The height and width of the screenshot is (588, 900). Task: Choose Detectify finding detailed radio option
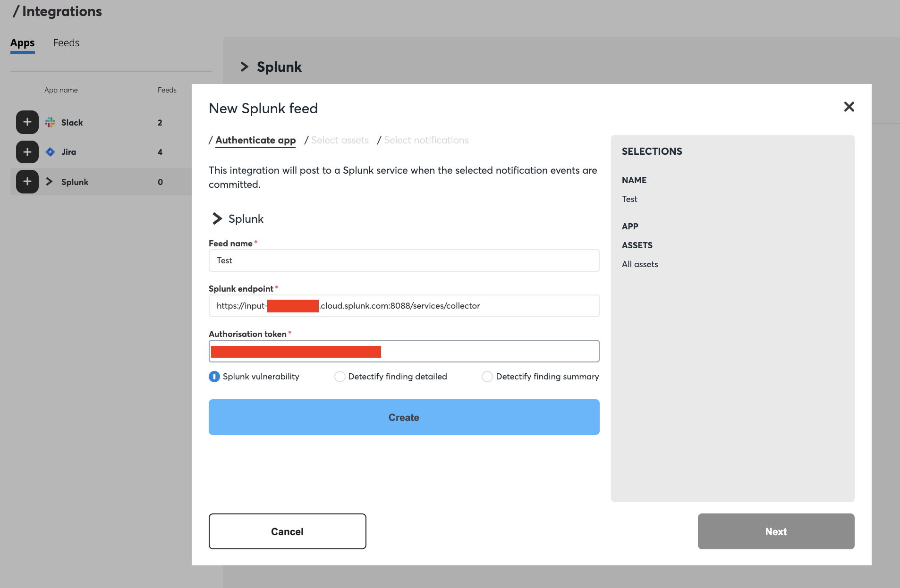pos(340,377)
